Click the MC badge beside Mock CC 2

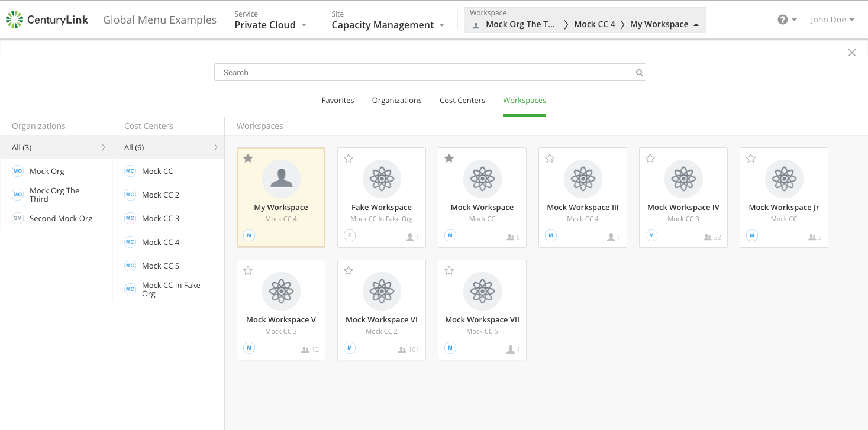130,195
